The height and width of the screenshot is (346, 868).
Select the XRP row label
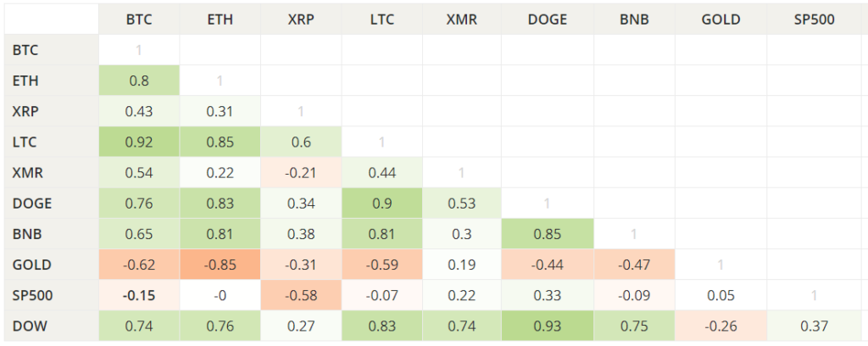click(27, 111)
